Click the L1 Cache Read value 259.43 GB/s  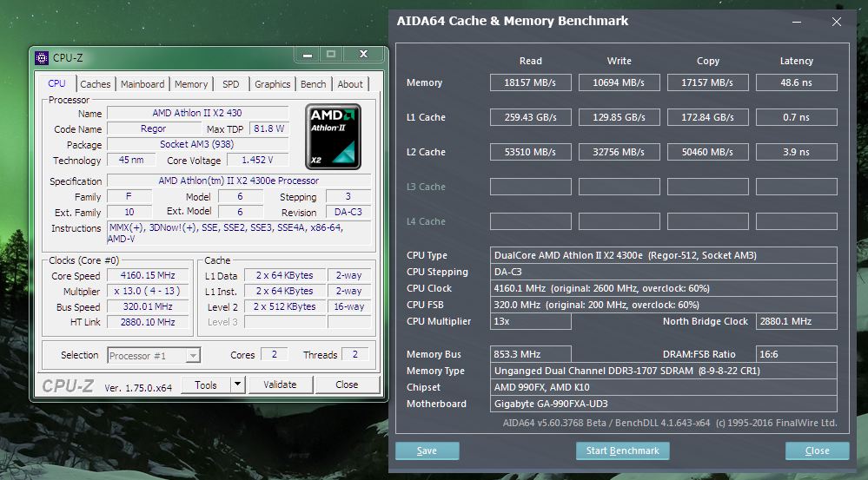tap(530, 117)
